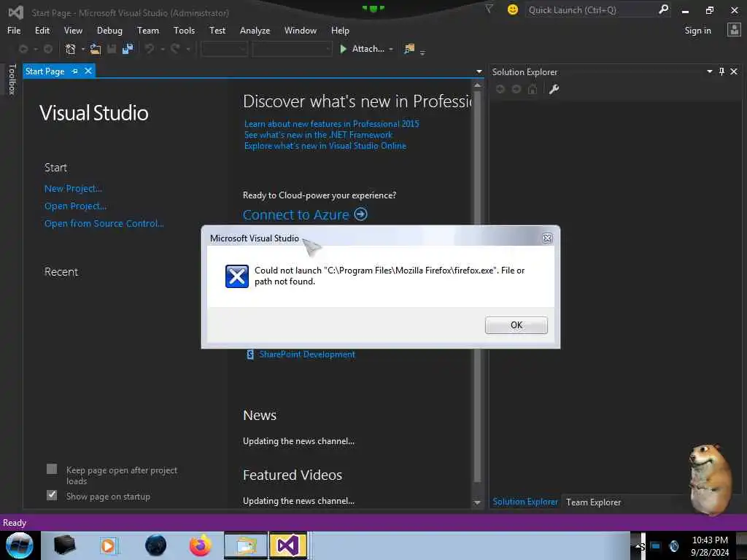The width and height of the screenshot is (747, 560).
Task: Open the Edit menu
Action: click(42, 31)
